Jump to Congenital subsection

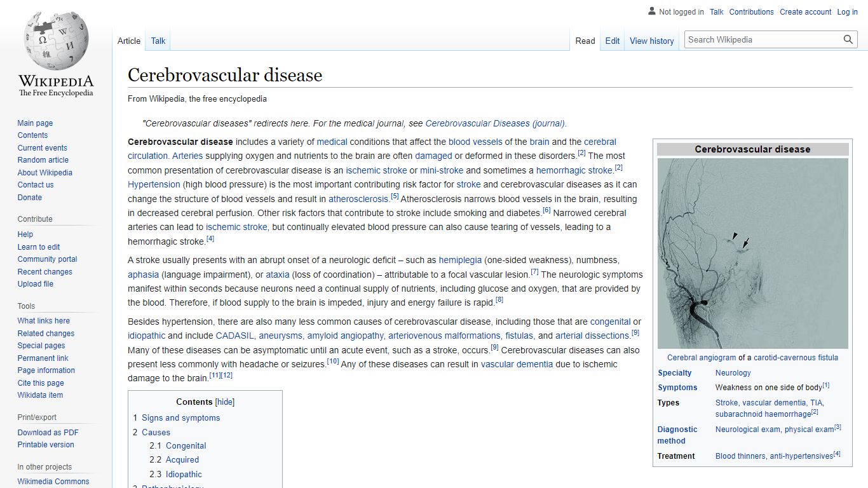point(186,446)
